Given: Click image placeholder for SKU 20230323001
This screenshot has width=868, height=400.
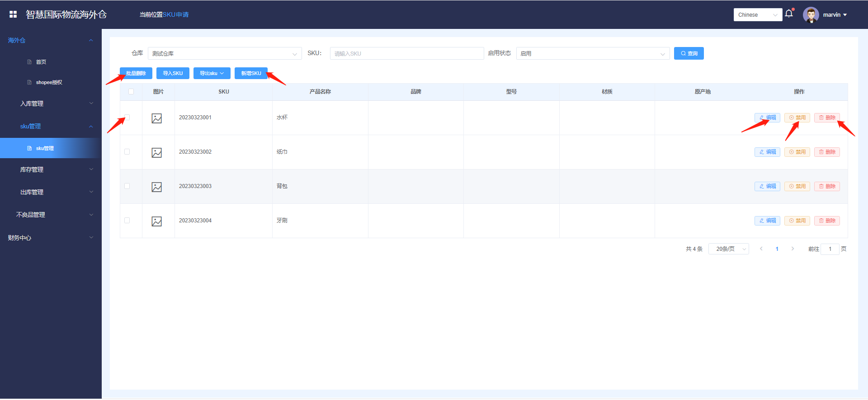Looking at the screenshot, I should 157,118.
